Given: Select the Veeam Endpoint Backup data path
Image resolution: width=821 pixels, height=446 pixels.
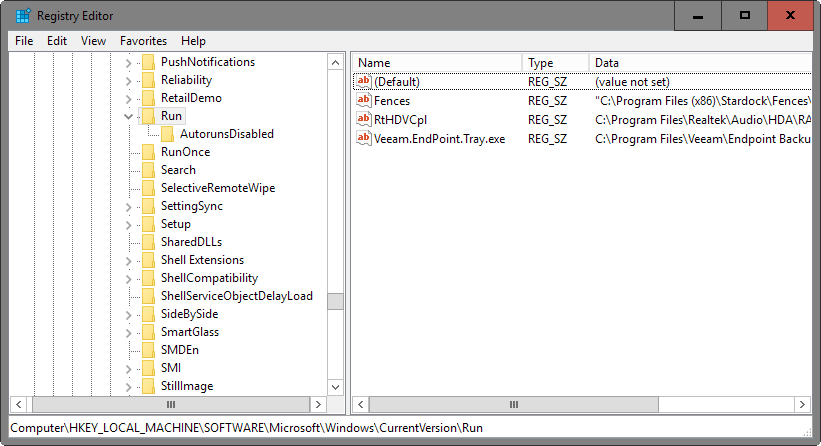Looking at the screenshot, I should (x=703, y=139).
